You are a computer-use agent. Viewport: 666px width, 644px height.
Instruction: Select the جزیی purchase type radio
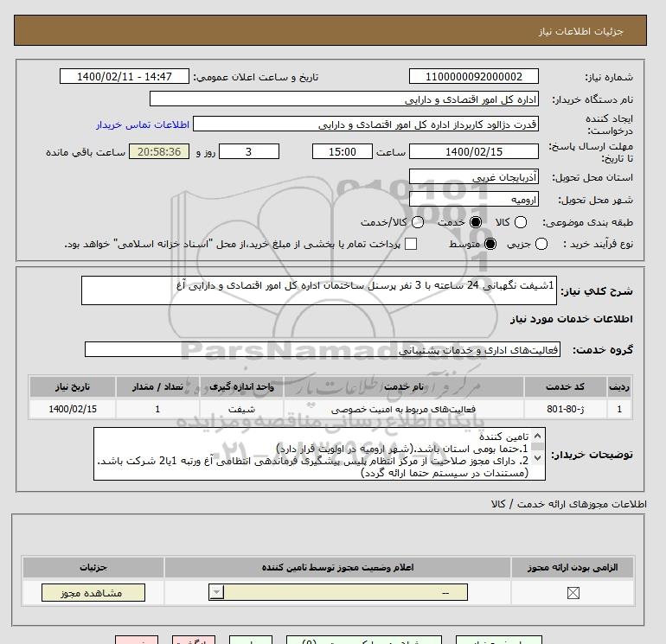coord(541,244)
